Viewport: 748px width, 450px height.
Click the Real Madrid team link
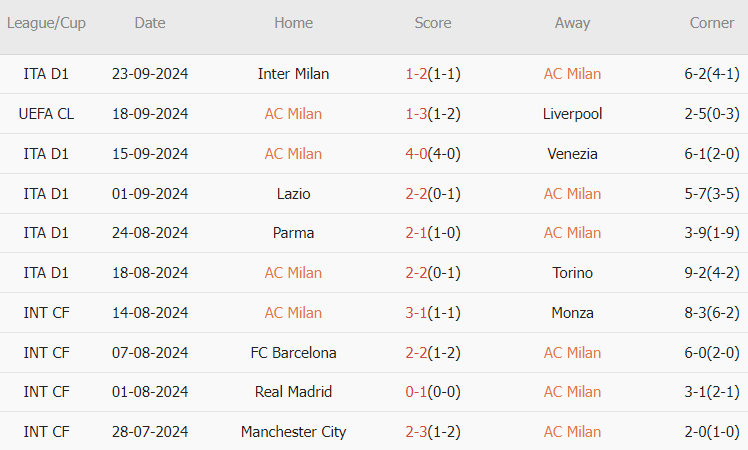point(293,392)
